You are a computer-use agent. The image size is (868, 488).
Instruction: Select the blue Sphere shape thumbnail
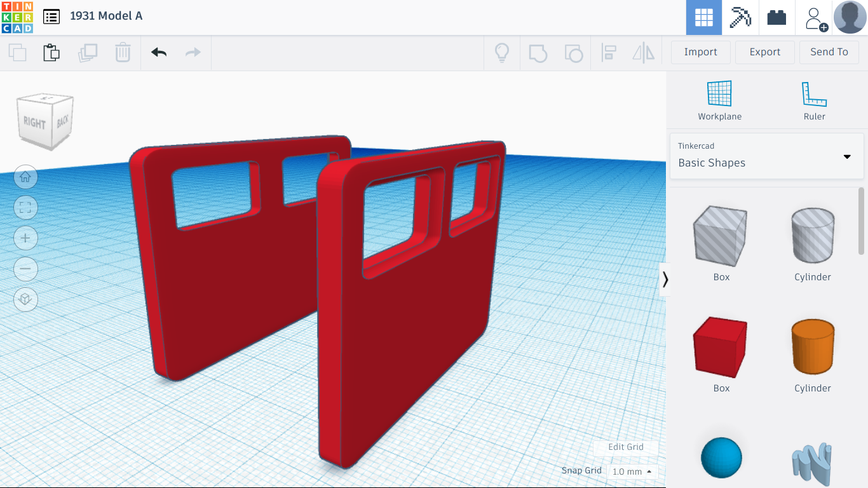pos(721,456)
